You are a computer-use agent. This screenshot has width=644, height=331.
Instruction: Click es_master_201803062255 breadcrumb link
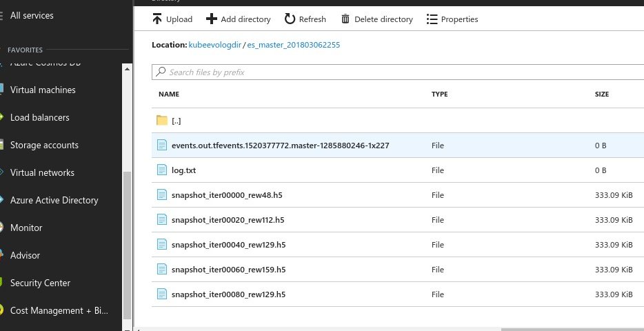(x=293, y=45)
